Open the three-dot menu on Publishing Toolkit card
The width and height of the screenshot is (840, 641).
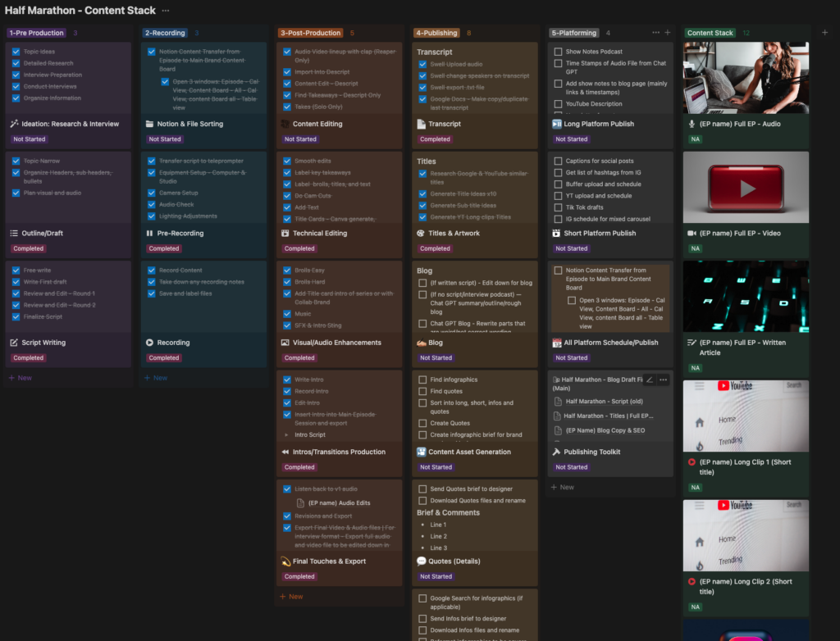tap(663, 380)
